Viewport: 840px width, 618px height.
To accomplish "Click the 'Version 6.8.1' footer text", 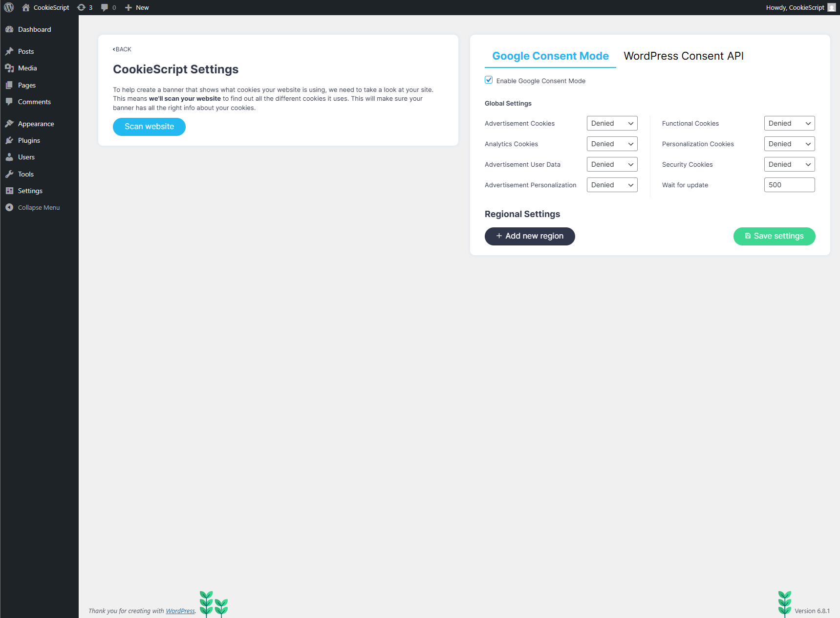I will coord(812,611).
